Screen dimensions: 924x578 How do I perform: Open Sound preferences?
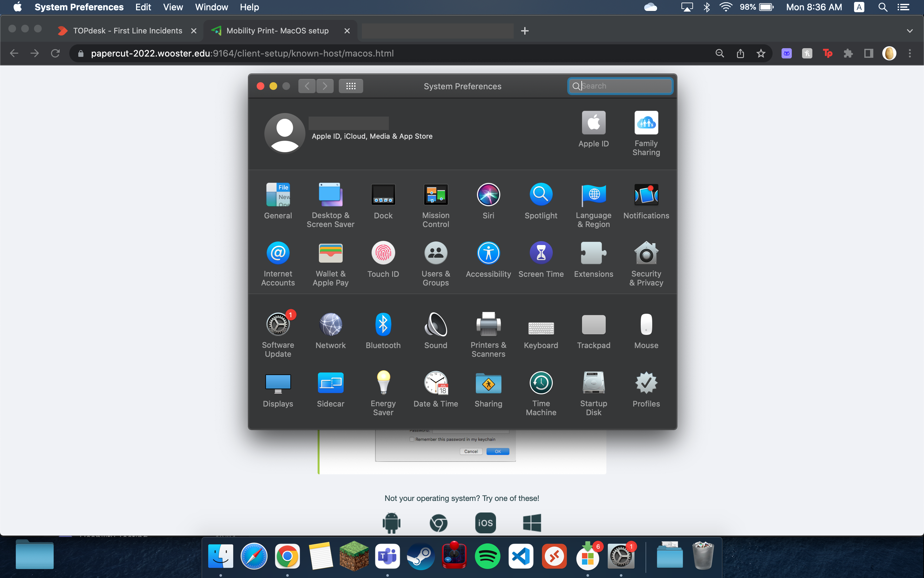click(x=436, y=330)
